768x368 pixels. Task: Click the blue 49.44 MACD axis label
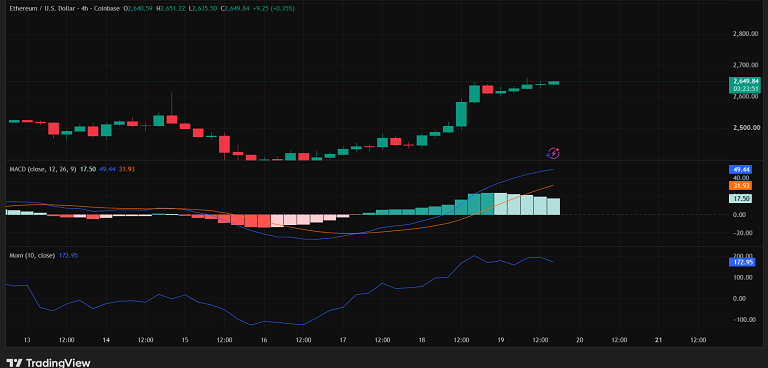tap(740, 170)
